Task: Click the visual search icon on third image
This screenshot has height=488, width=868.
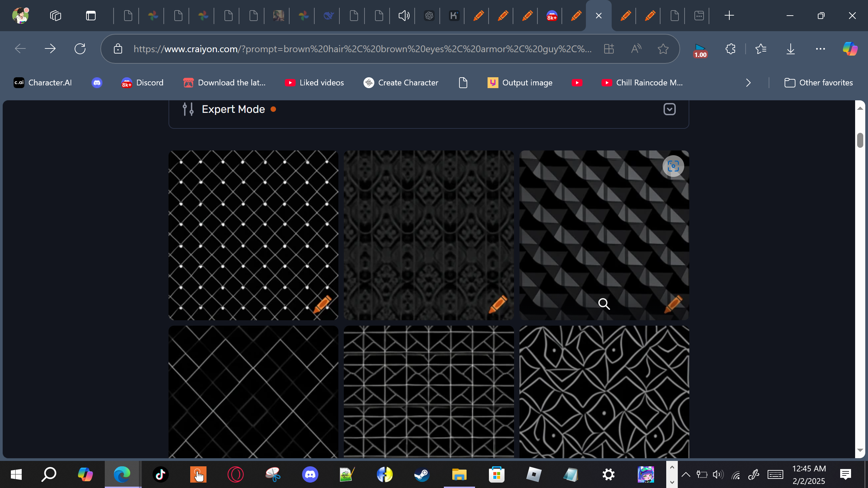Action: (673, 166)
